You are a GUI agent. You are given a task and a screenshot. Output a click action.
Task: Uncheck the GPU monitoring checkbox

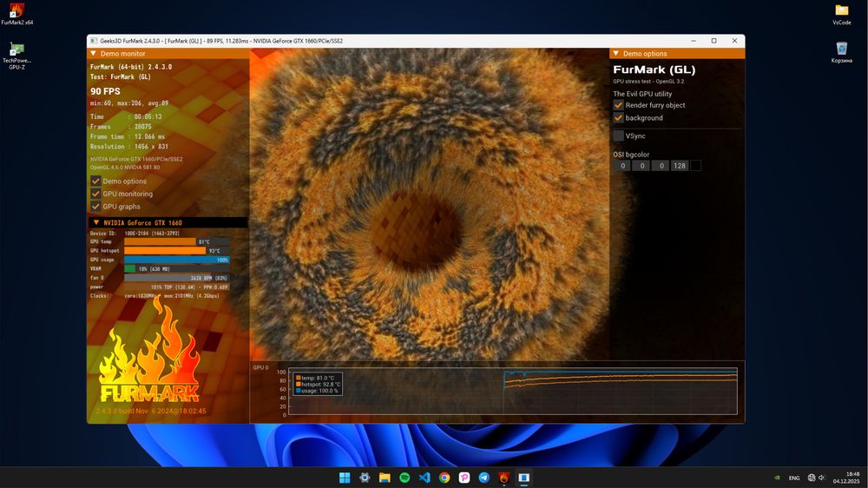point(95,194)
